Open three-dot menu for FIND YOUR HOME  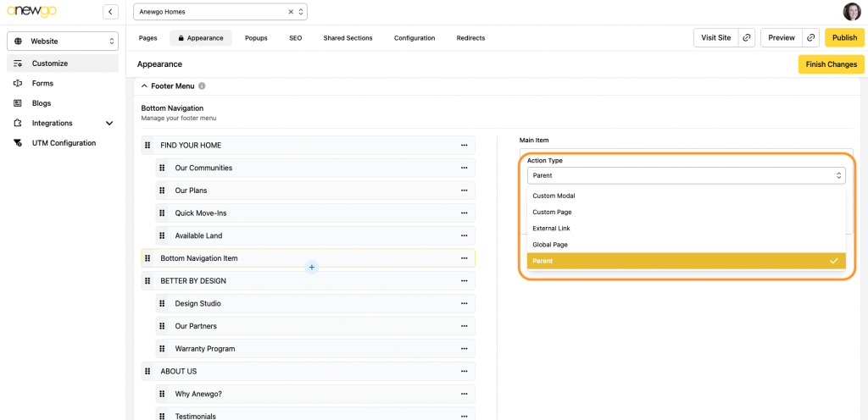click(x=464, y=146)
